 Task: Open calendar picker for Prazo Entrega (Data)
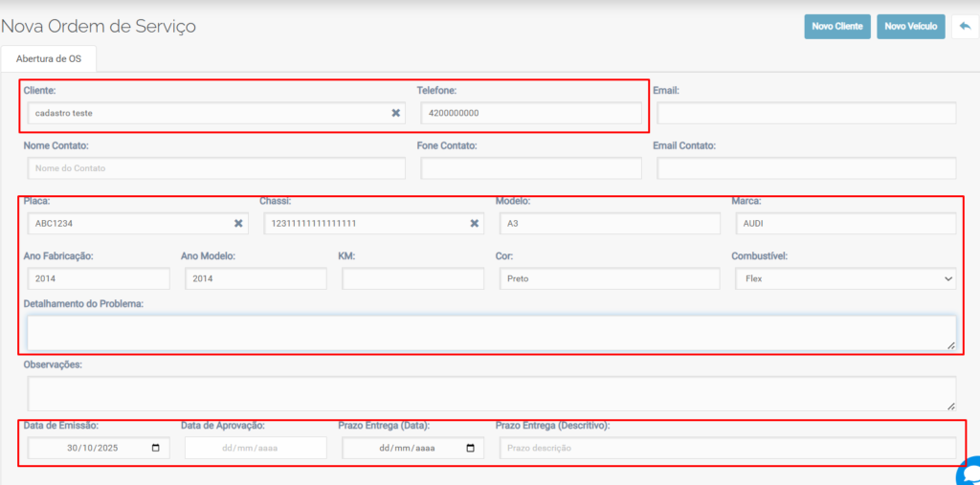[470, 448]
